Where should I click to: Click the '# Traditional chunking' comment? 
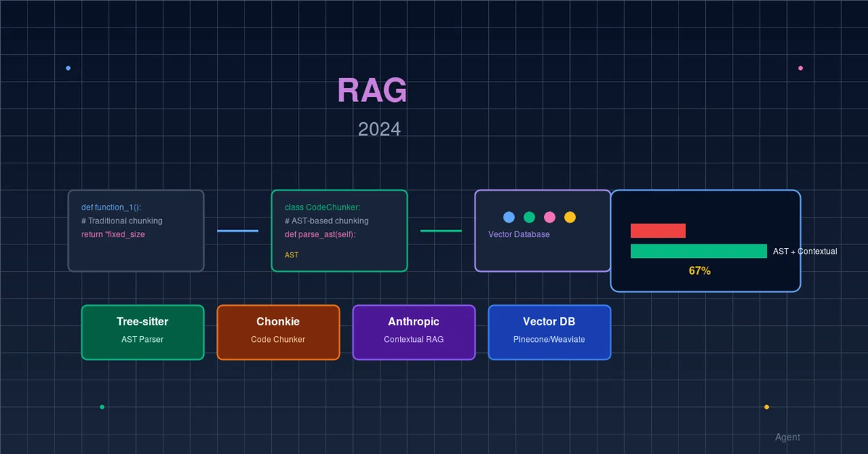pyautogui.click(x=122, y=221)
